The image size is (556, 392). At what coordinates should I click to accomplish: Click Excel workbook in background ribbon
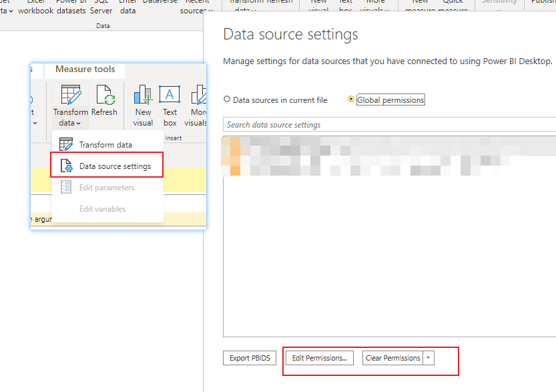(x=36, y=7)
